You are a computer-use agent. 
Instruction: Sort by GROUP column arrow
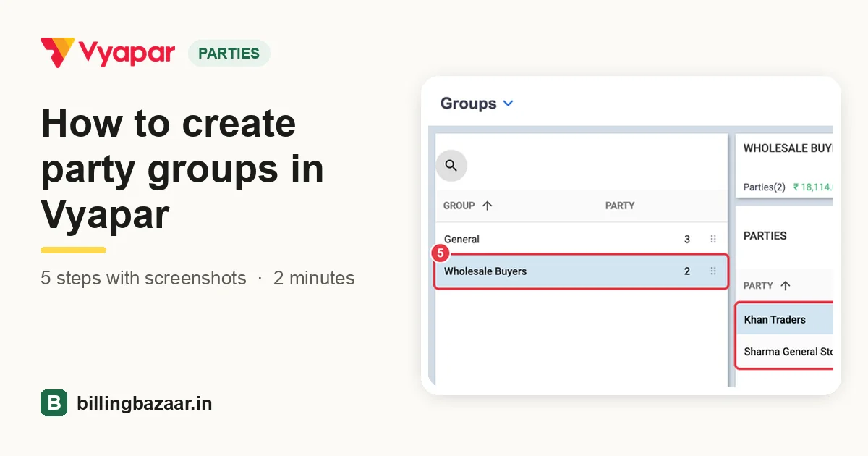point(487,206)
